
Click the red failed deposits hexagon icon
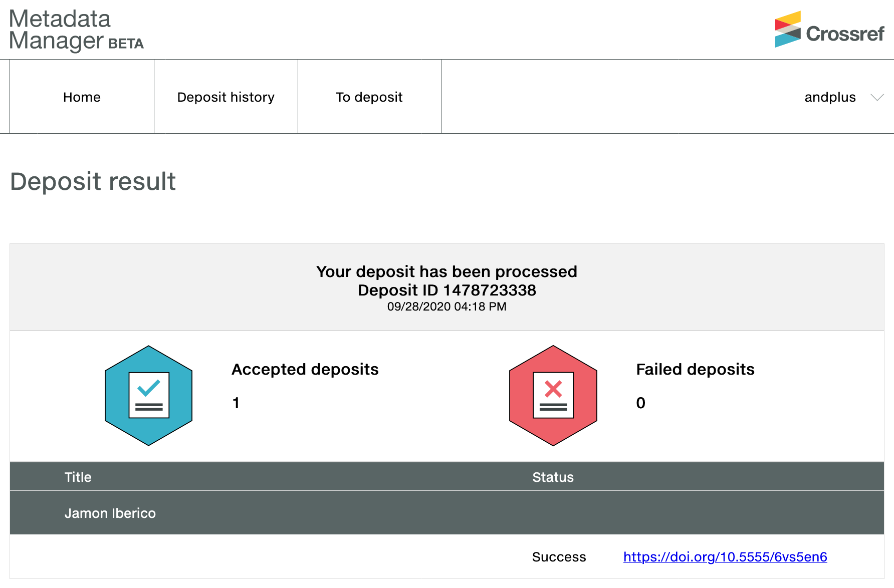(x=553, y=395)
